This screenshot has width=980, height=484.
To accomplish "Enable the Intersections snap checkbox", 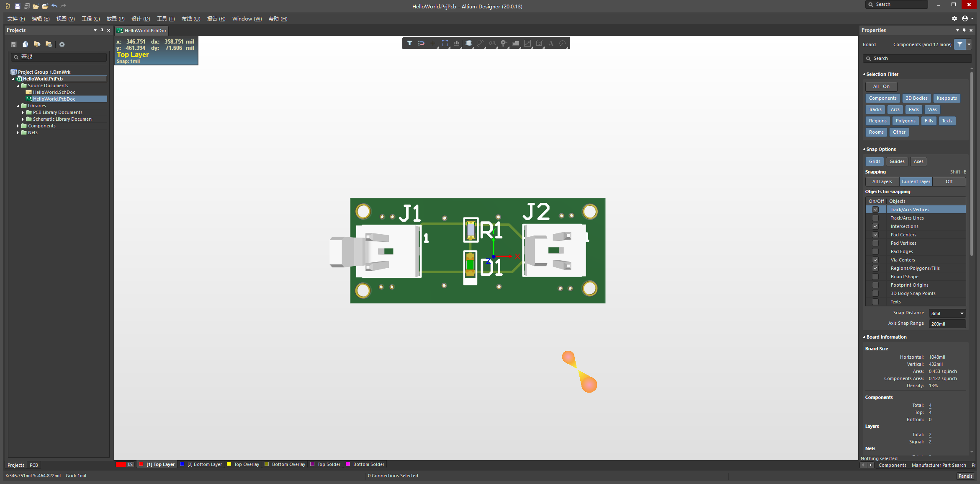I will (x=875, y=226).
